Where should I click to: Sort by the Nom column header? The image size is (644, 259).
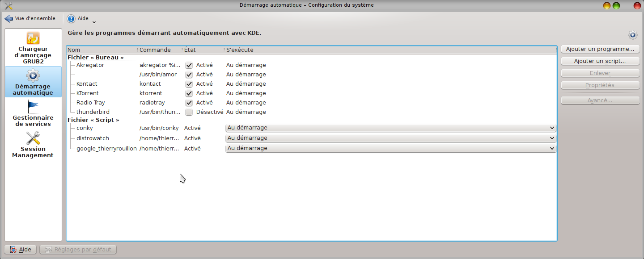[x=102, y=50]
